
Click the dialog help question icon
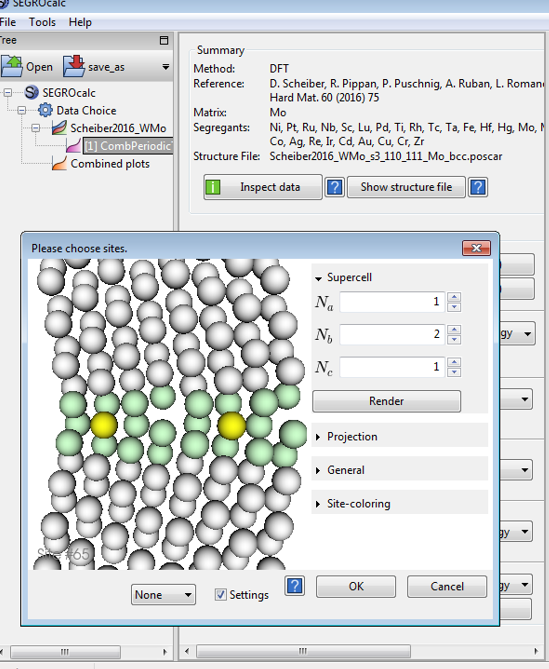click(294, 586)
